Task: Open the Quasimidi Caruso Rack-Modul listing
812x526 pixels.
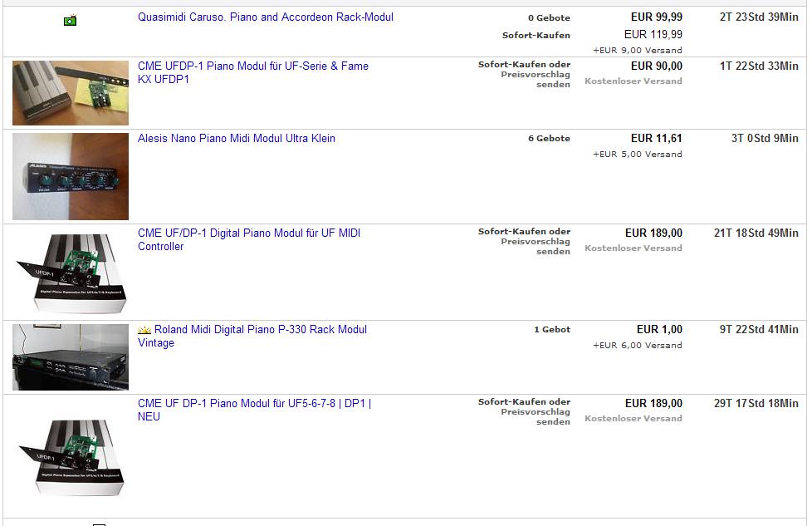Action: (266, 17)
